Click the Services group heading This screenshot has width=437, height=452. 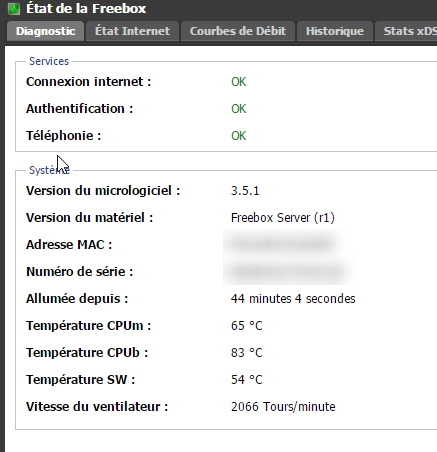point(49,61)
